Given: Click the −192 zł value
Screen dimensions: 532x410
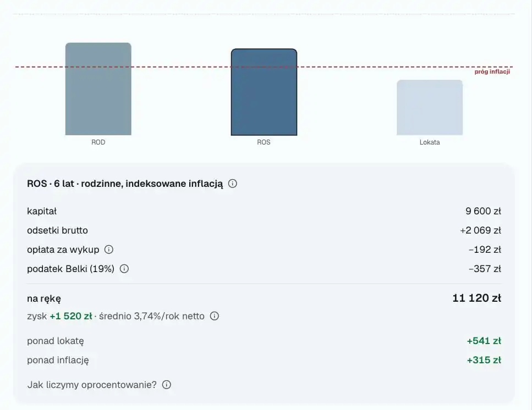Looking at the screenshot, I should (485, 250).
